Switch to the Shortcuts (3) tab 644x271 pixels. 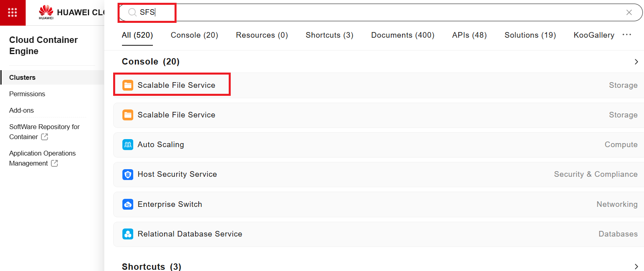329,35
